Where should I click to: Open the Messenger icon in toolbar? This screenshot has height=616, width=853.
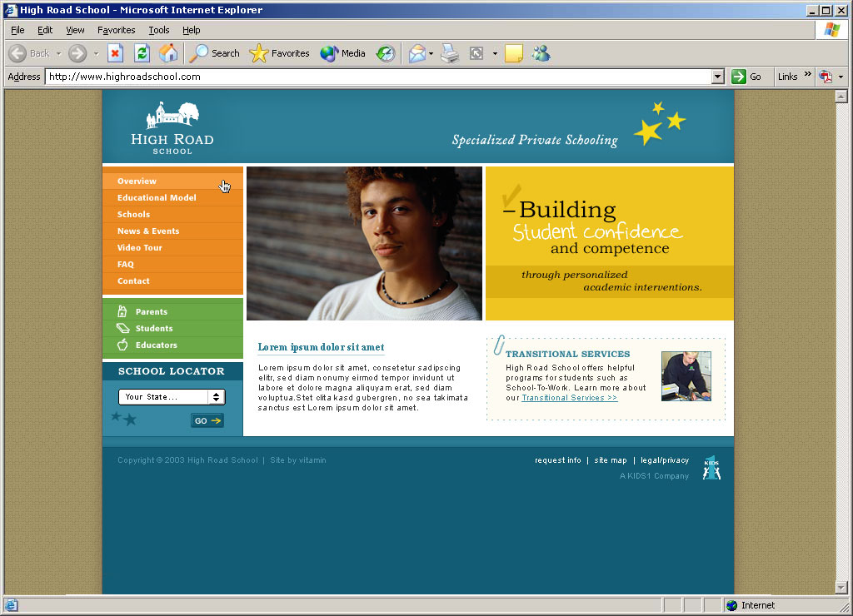point(541,53)
